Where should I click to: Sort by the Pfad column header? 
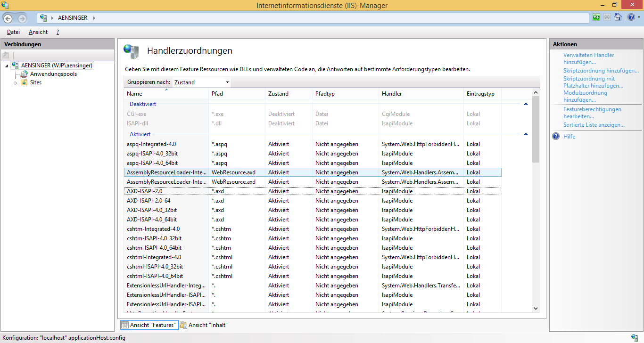click(x=238, y=94)
